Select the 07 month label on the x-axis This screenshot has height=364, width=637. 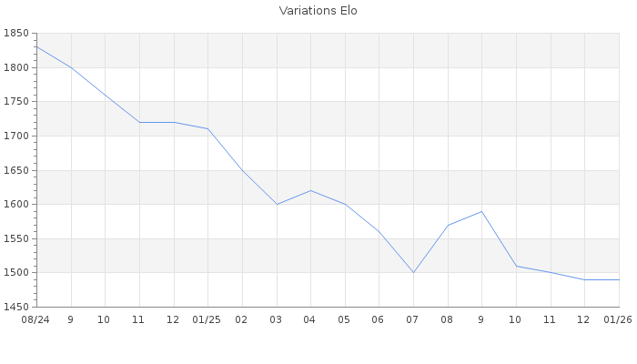(x=413, y=319)
